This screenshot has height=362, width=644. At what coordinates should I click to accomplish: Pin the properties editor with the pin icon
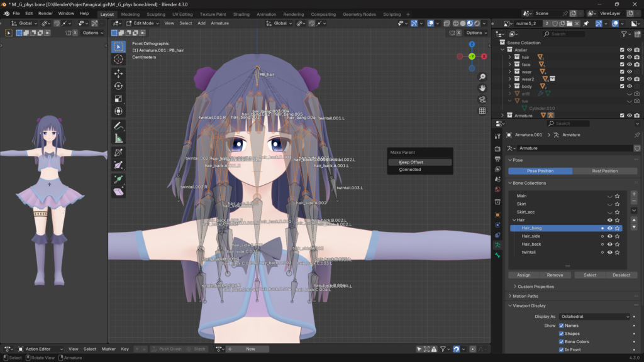[x=636, y=135]
